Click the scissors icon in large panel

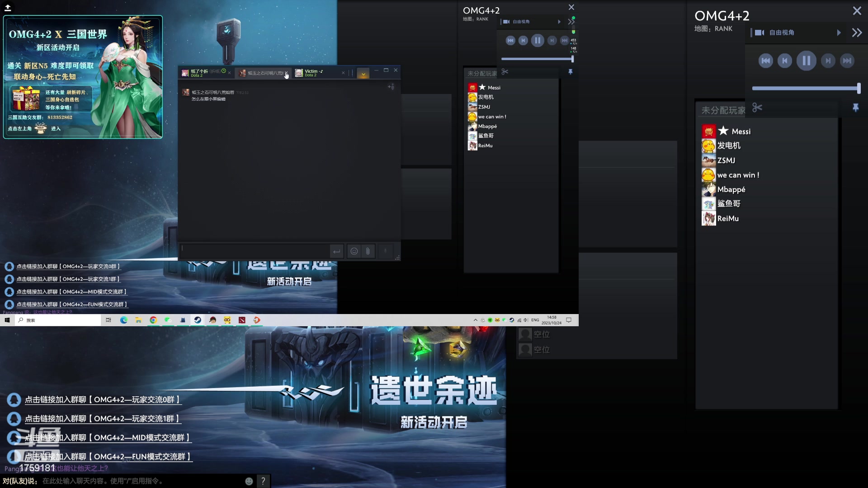pyautogui.click(x=757, y=108)
